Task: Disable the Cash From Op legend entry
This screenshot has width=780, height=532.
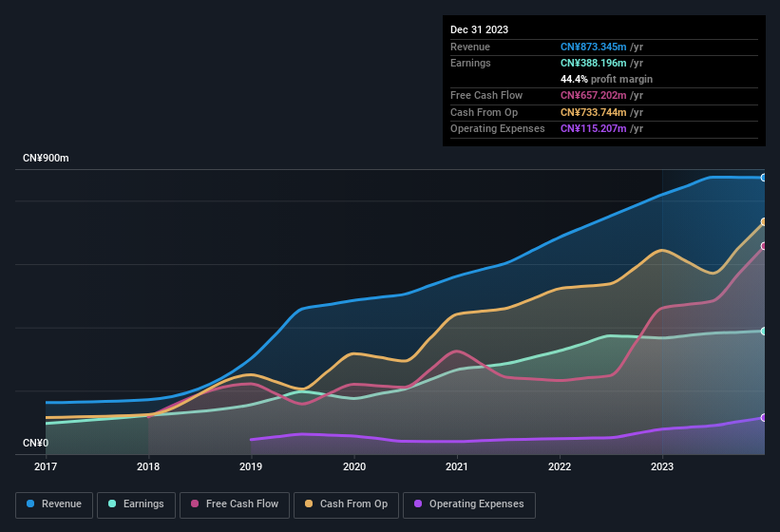Action: coord(346,504)
